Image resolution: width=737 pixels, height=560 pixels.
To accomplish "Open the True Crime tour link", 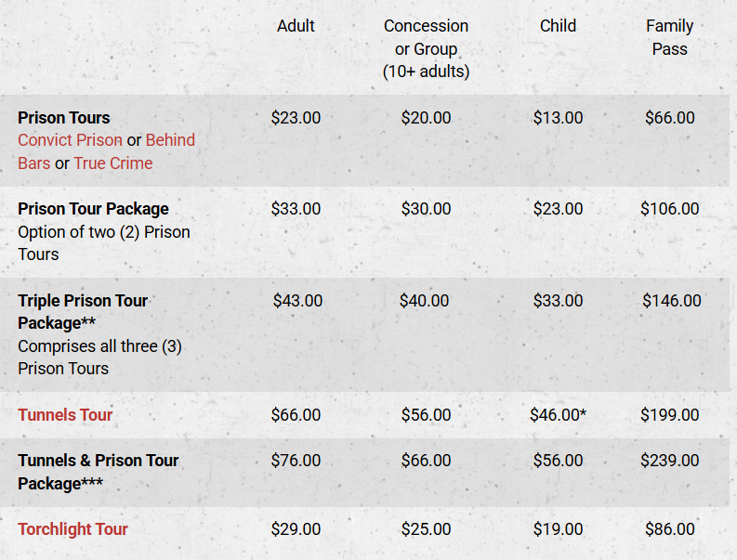I will pos(113,163).
